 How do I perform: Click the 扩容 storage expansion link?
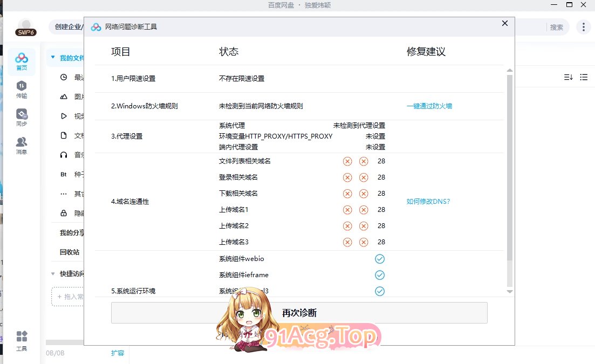pyautogui.click(x=118, y=353)
